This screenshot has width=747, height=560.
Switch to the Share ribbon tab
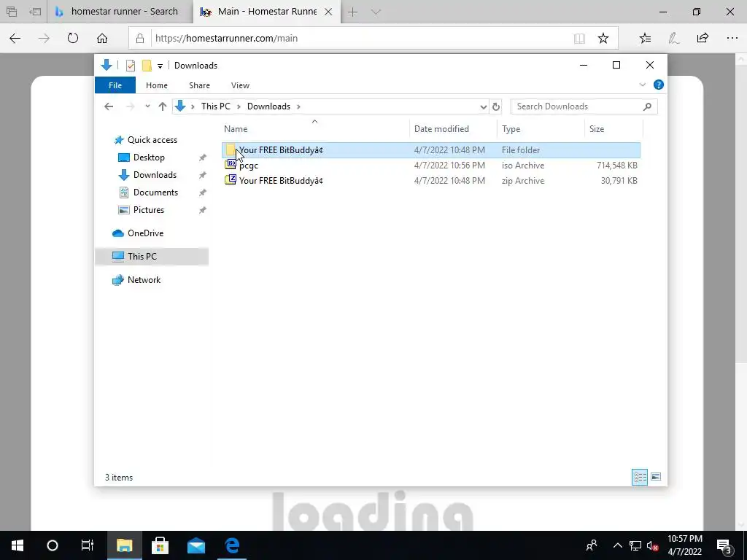pyautogui.click(x=199, y=85)
